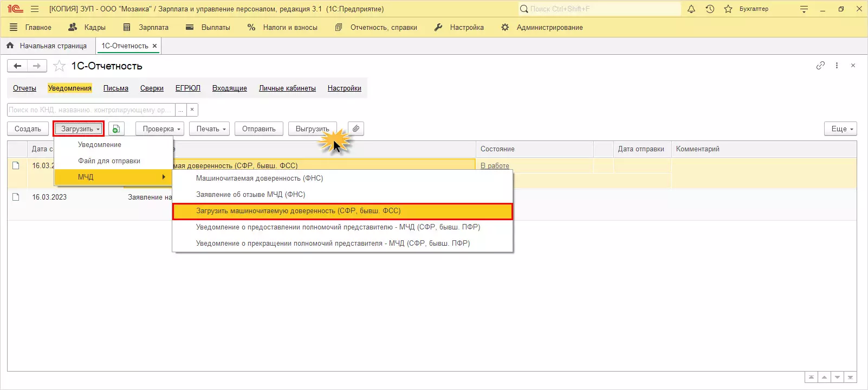
Task: Go to the Сверки link
Action: click(152, 88)
